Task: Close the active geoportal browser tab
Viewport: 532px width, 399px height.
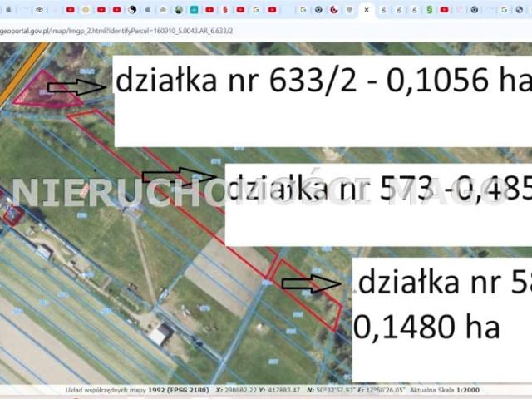Action: click(x=367, y=10)
